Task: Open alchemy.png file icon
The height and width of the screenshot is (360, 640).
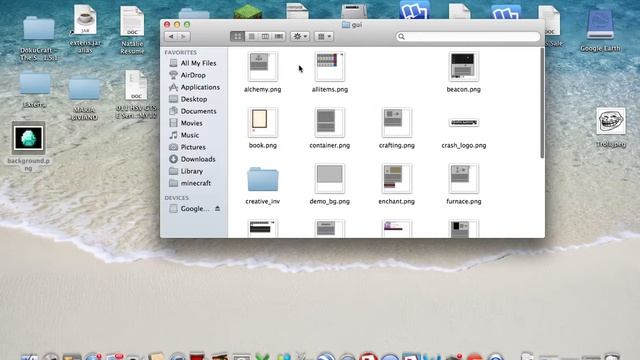Action: coord(262,67)
